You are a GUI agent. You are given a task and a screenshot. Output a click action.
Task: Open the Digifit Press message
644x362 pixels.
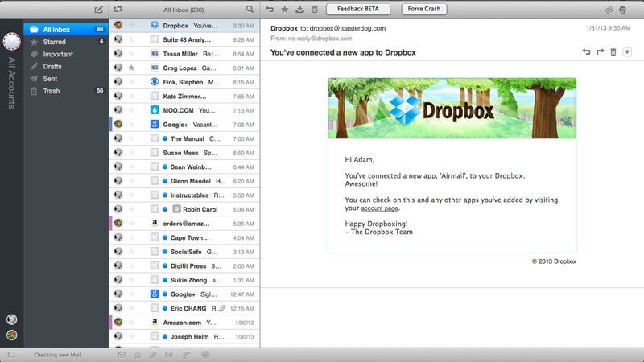click(x=184, y=266)
